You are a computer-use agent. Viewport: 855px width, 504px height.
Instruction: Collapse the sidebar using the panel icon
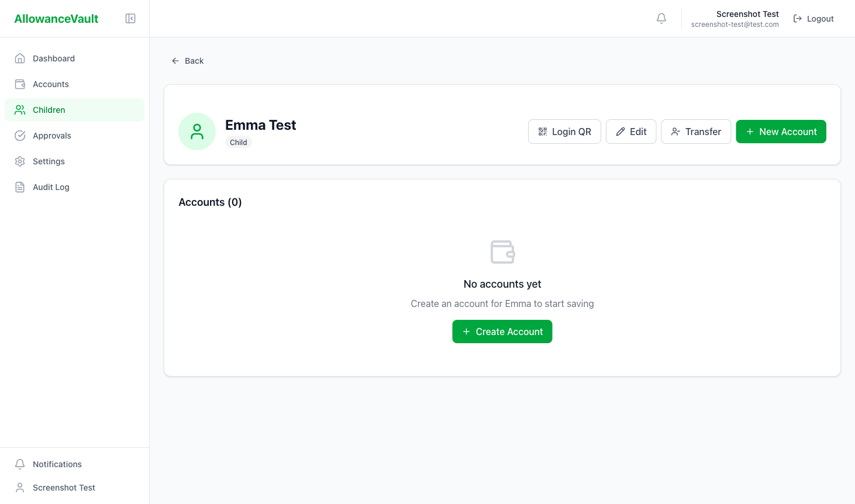point(130,19)
